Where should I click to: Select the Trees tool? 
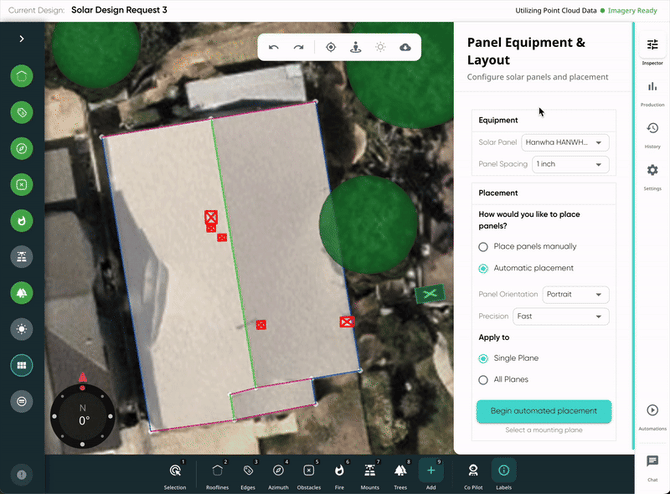[400, 473]
